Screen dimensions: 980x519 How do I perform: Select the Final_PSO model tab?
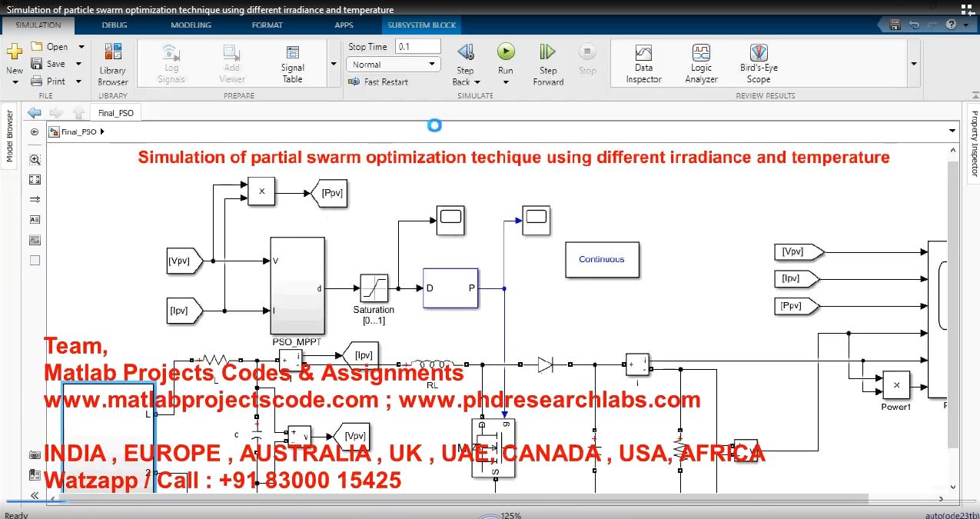116,113
